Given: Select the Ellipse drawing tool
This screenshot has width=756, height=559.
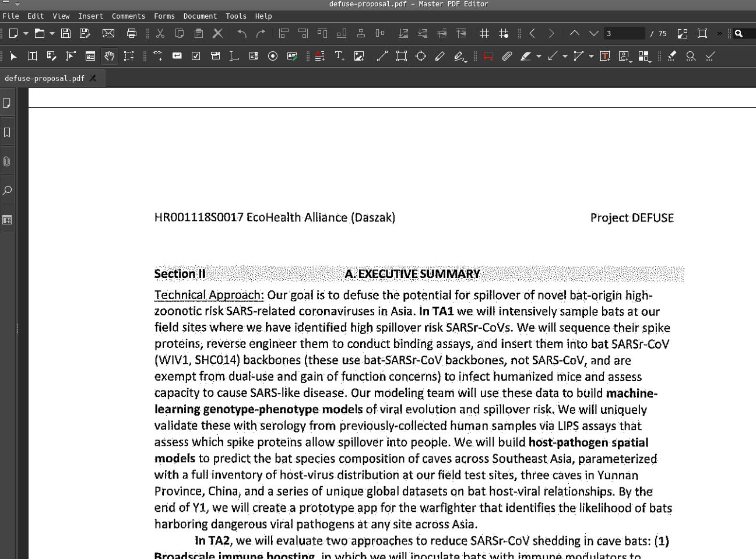Looking at the screenshot, I should (421, 56).
